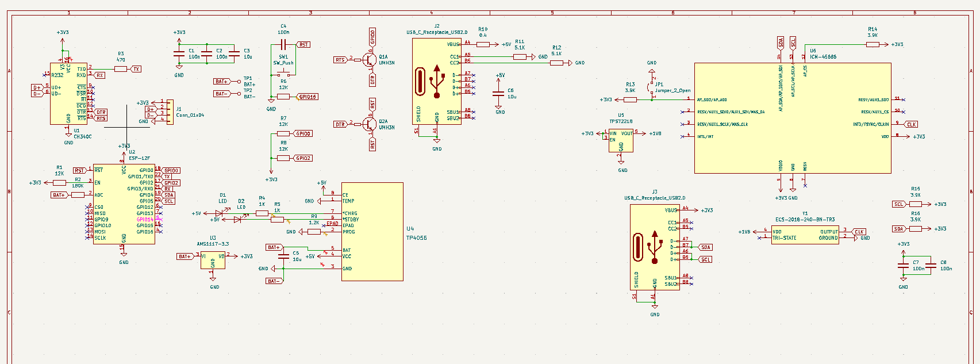980x364 pixels.
Task: Click the AMS1117-3.3 regulator symbol
Action: [213, 260]
